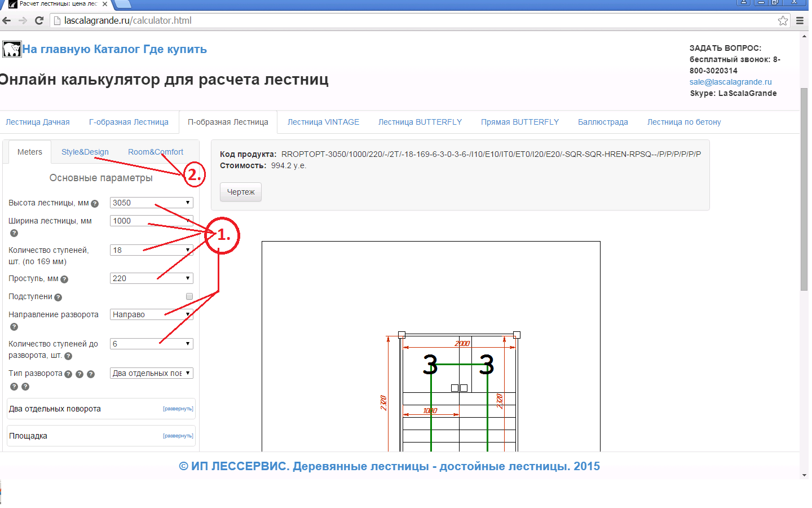
Task: Toggle the Подступени checkbox
Action: tap(189, 296)
